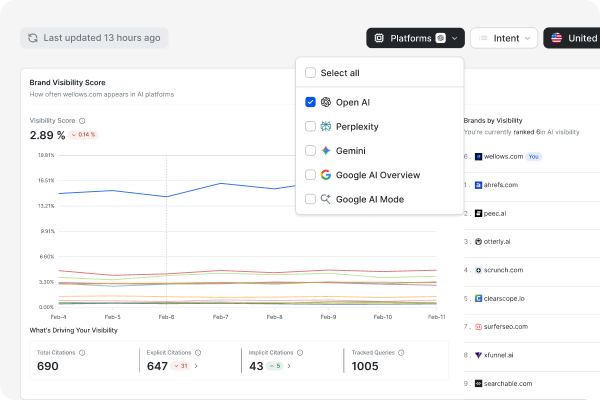Click the Feb-6 marker on the chart
600x400 pixels.
click(166, 316)
